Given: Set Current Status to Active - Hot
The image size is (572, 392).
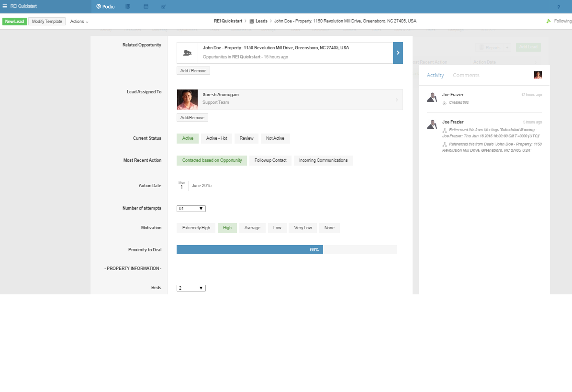Looking at the screenshot, I should tap(216, 138).
